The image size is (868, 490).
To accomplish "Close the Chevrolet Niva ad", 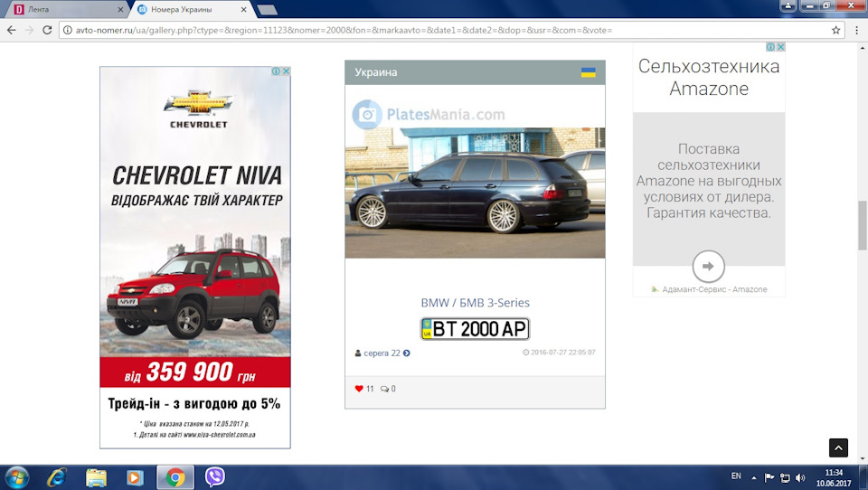I will (x=287, y=71).
